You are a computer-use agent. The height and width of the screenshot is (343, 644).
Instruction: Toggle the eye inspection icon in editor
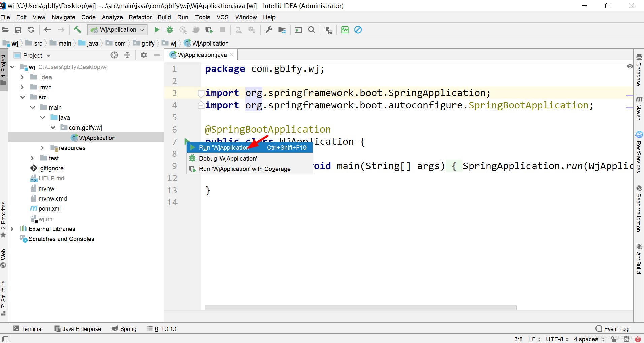[x=630, y=66]
